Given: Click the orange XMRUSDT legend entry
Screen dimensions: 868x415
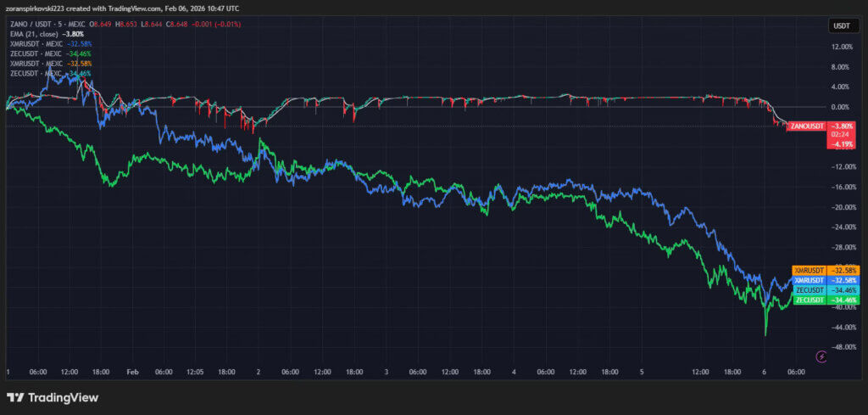Looking at the screenshot, I should [34, 64].
